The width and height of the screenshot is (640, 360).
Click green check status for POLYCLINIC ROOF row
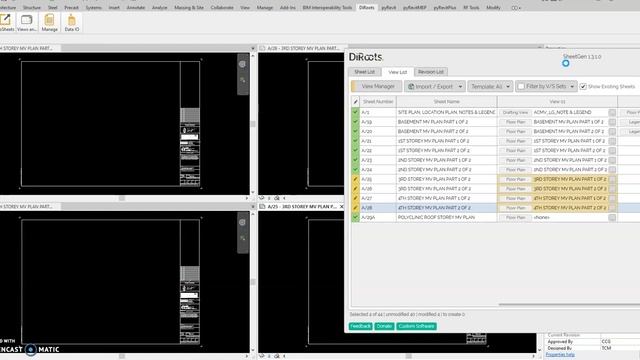coord(356,218)
